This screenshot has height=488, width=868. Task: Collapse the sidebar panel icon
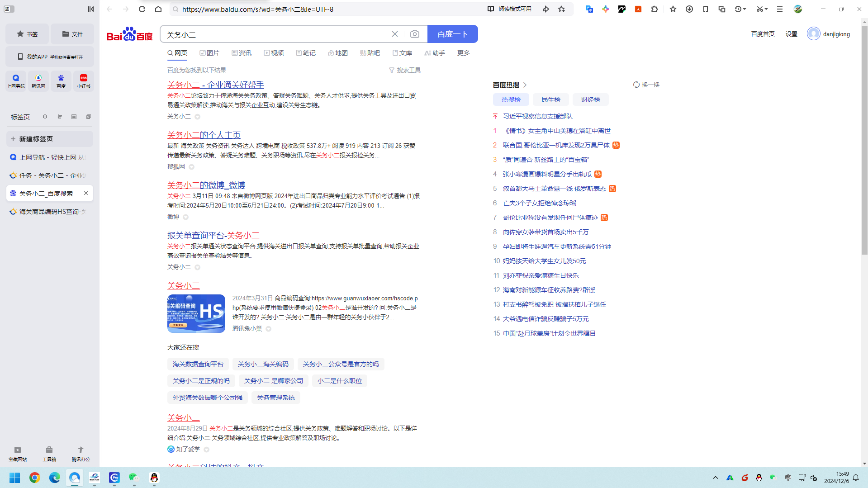click(91, 9)
